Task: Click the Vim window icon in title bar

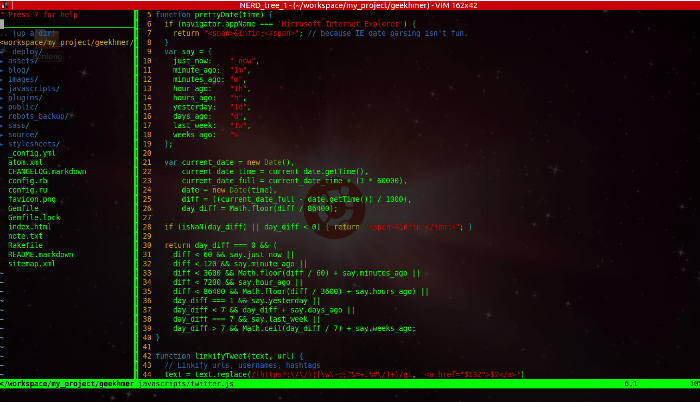Action: click(x=4, y=5)
